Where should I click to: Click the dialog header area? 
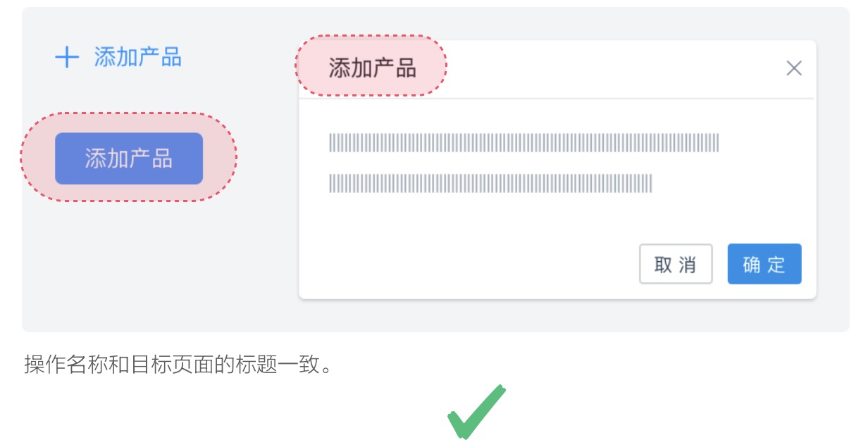click(564, 68)
